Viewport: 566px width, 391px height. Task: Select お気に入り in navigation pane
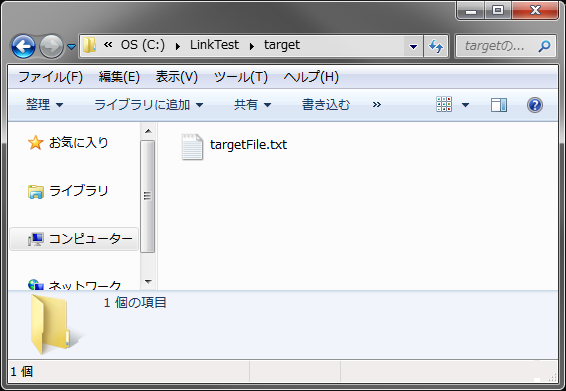pos(68,143)
